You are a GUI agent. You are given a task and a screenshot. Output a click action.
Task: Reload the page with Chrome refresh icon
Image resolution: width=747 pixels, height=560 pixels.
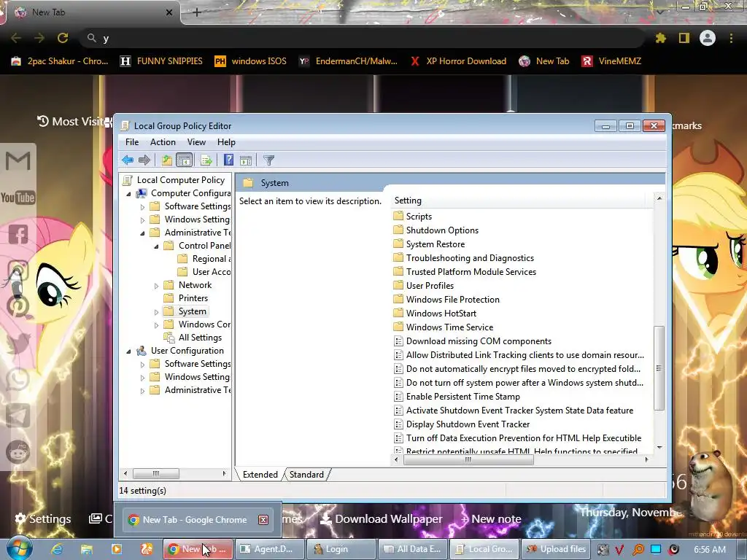(63, 38)
